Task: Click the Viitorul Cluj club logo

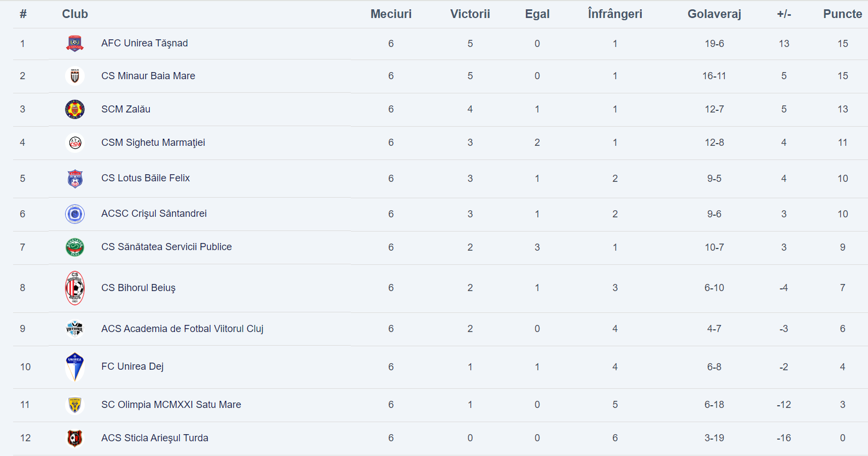Action: [75, 329]
